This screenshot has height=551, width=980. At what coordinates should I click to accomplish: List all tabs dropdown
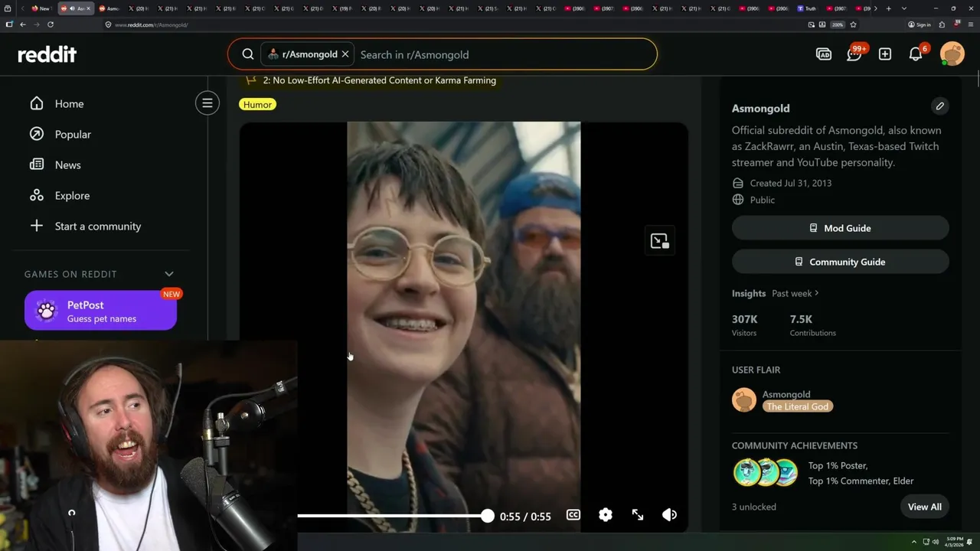click(904, 8)
